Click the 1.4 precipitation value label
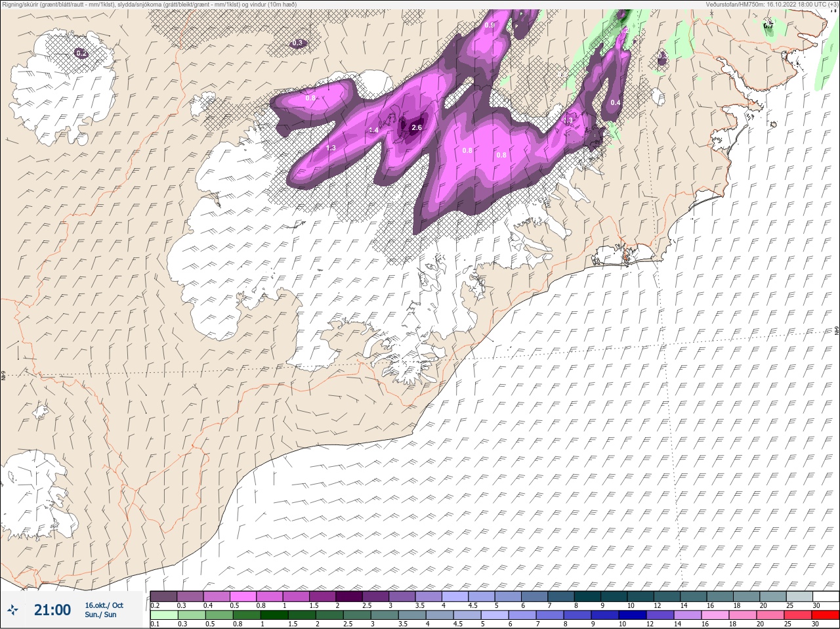The image size is (840, 629). coord(373,130)
